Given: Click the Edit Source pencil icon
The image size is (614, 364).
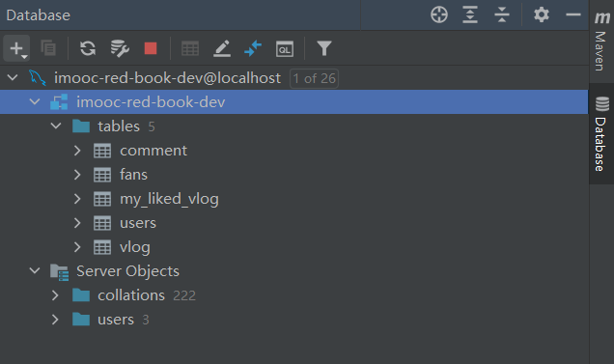Looking at the screenshot, I should click(x=222, y=48).
